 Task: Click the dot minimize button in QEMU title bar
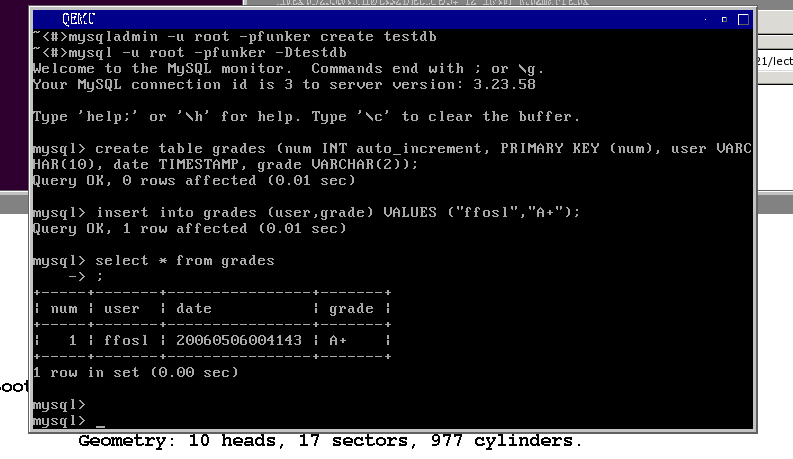tap(706, 20)
